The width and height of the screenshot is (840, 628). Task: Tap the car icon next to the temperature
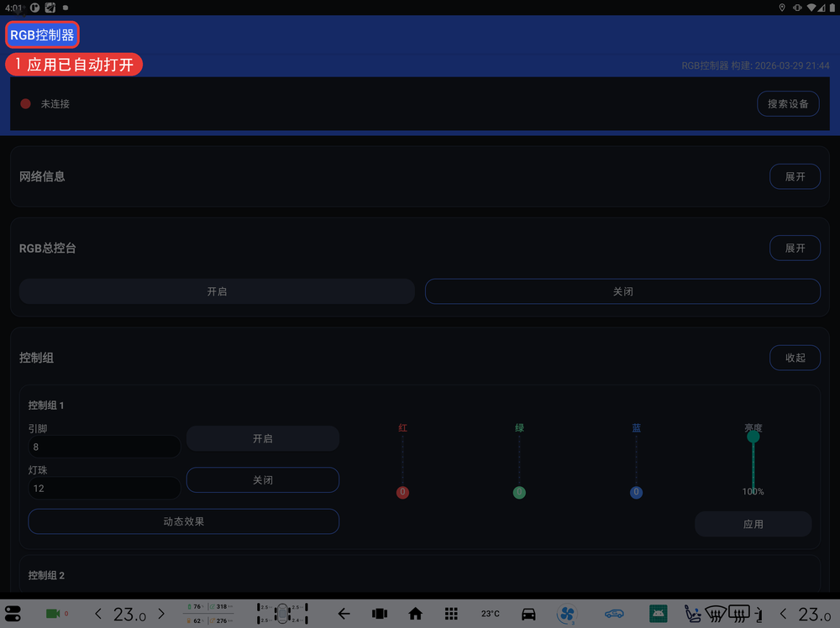coord(528,614)
